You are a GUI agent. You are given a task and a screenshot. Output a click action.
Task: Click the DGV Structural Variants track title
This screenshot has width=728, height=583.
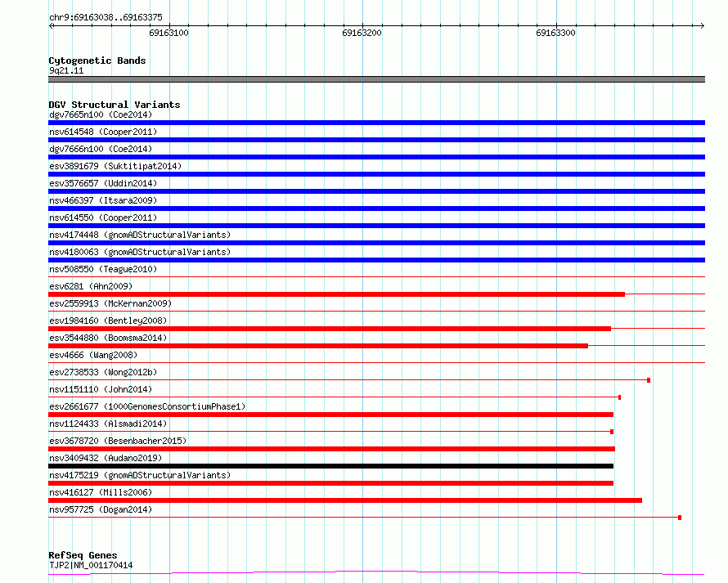pyautogui.click(x=115, y=105)
